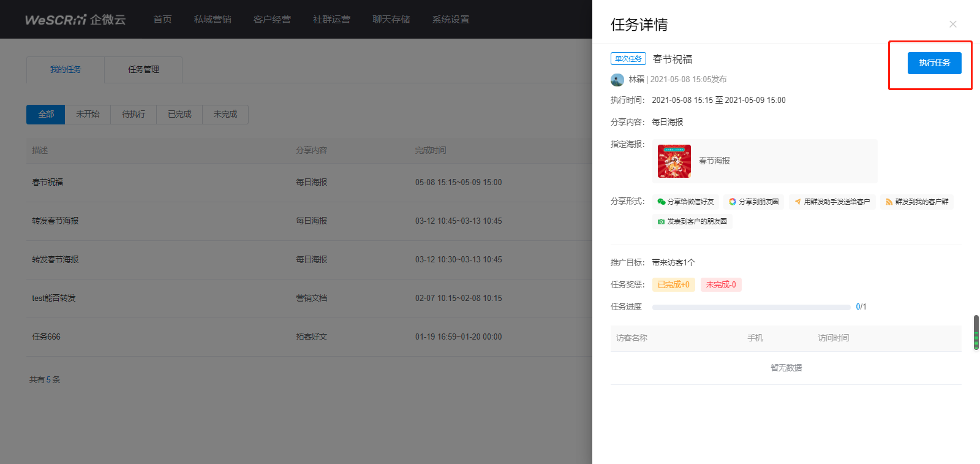This screenshot has height=464, width=980.
Task: Close the 任务详情 panel with X
Action: [952, 24]
